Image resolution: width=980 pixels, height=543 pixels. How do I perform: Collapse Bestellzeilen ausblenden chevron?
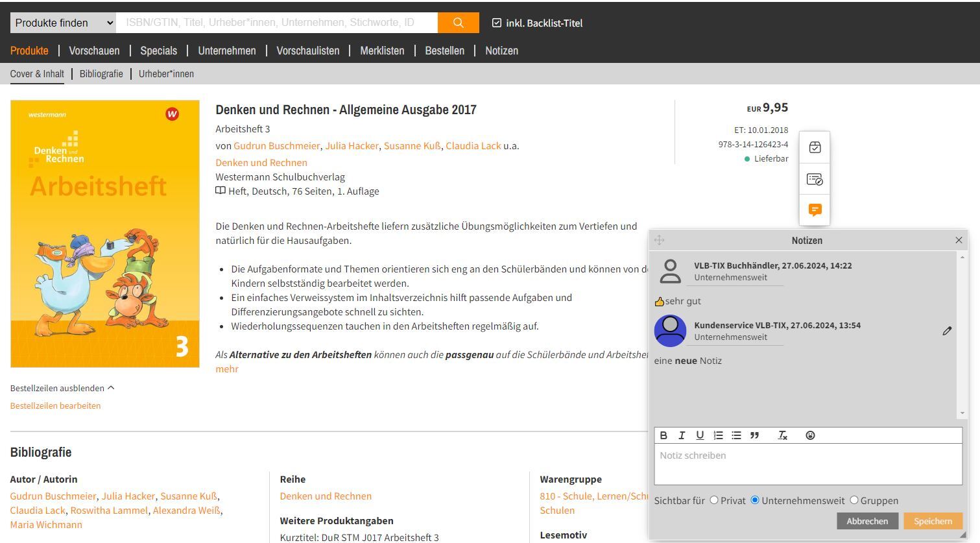[x=111, y=388]
